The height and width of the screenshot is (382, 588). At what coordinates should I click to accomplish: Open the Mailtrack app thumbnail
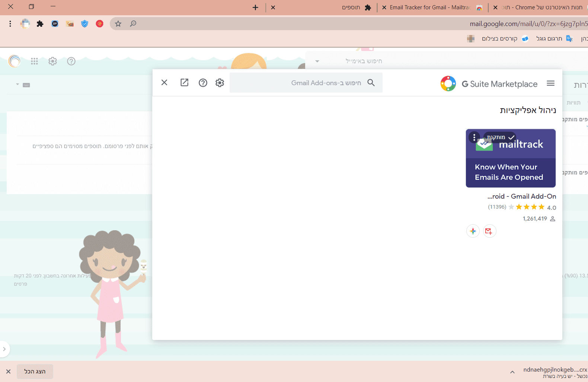(x=511, y=158)
